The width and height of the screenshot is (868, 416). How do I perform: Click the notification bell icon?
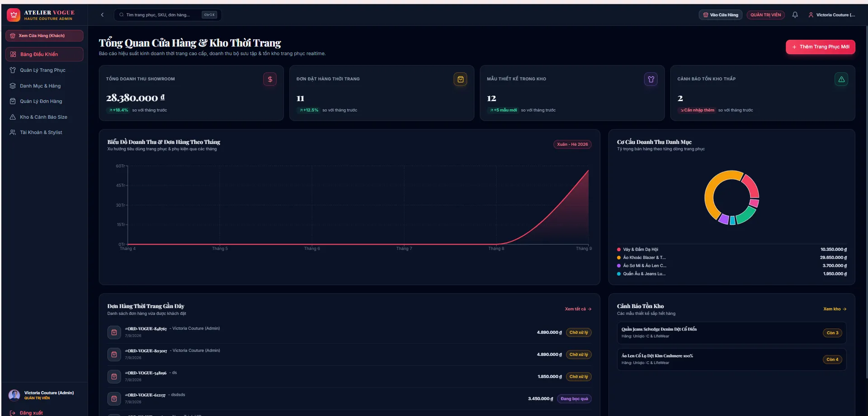(x=795, y=15)
